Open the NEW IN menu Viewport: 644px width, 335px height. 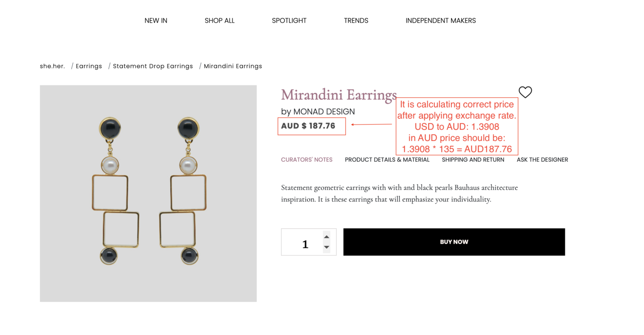click(156, 21)
